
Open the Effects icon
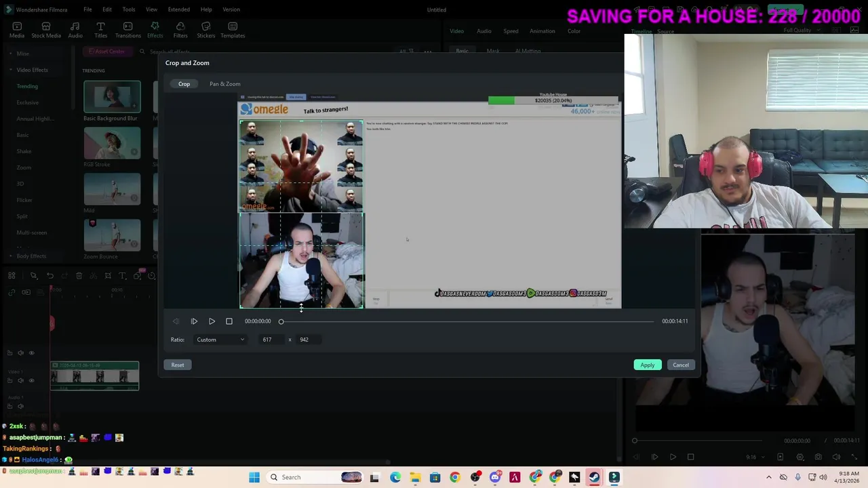[x=155, y=30]
